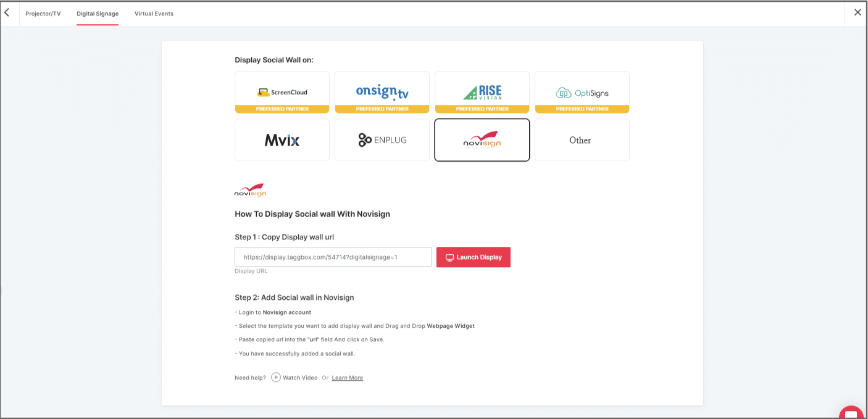This screenshot has height=419, width=868.
Task: Select the OptiSigns partner tile
Action: tap(582, 92)
